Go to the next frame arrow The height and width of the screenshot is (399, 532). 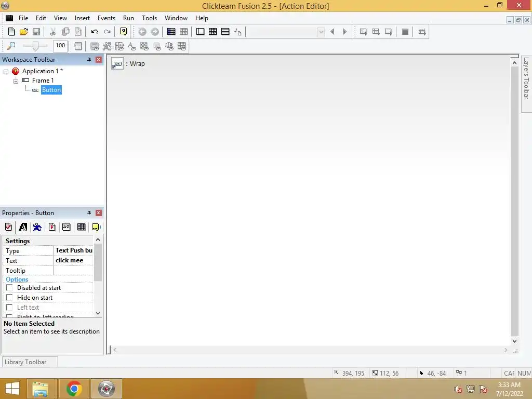(345, 32)
